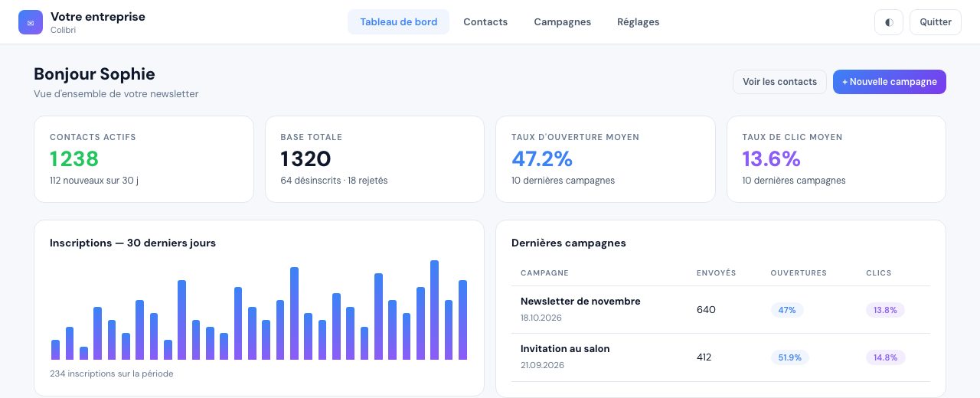The height and width of the screenshot is (398, 980).
Task: Open the Réglages tab
Action: (x=639, y=22)
